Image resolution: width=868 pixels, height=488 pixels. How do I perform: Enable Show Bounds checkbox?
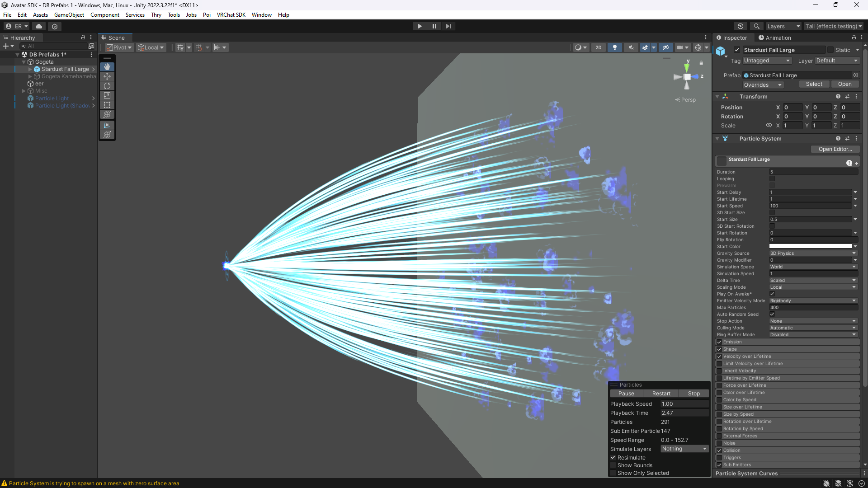click(613, 465)
